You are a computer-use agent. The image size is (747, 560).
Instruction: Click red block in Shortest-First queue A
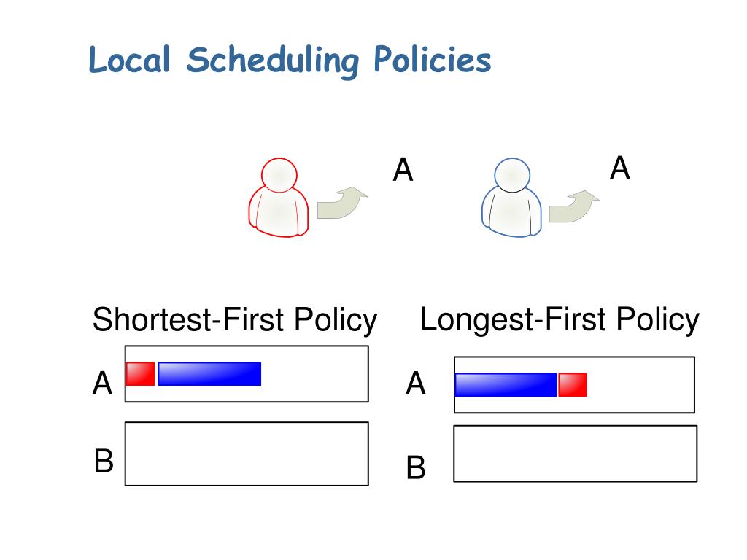[141, 374]
